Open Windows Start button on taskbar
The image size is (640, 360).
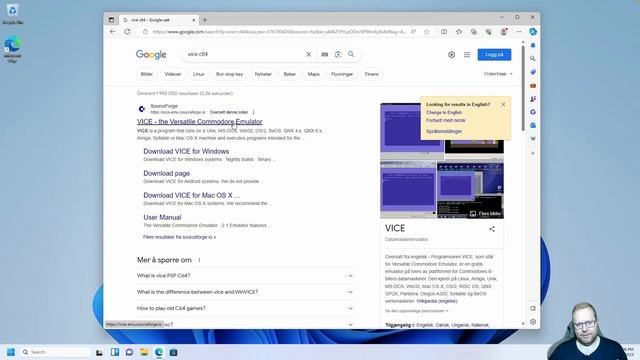11,352
